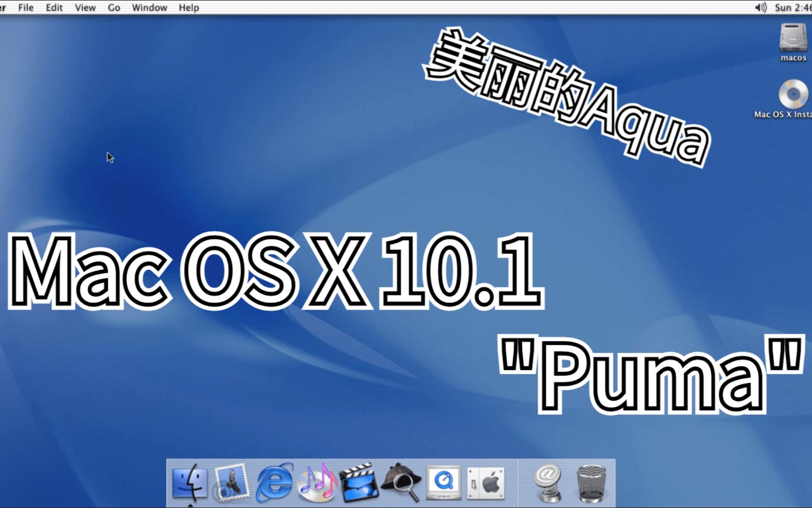Image resolution: width=812 pixels, height=508 pixels.
Task: Open the Help menu
Action: (189, 8)
